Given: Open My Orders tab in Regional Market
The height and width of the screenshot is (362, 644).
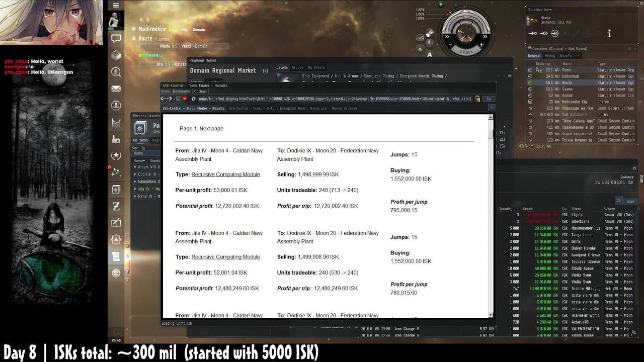Looking at the screenshot, I should 316,67.
